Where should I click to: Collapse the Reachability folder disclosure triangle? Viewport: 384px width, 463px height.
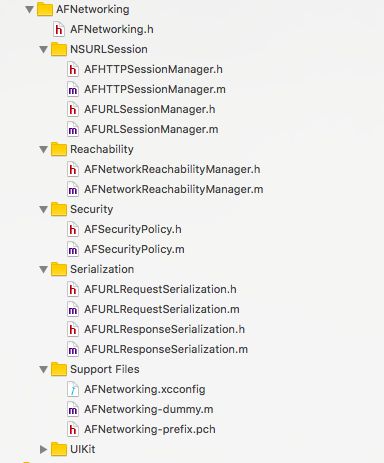(43, 149)
